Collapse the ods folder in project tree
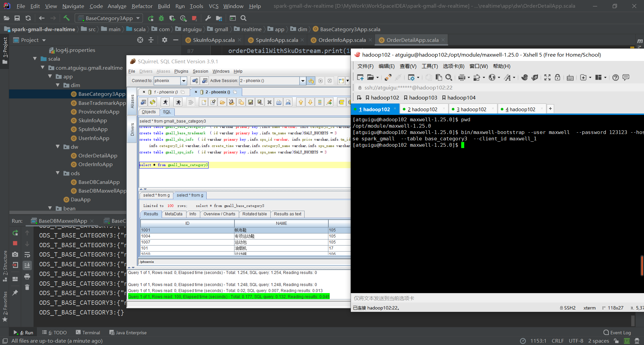This screenshot has height=345, width=644. 58,173
